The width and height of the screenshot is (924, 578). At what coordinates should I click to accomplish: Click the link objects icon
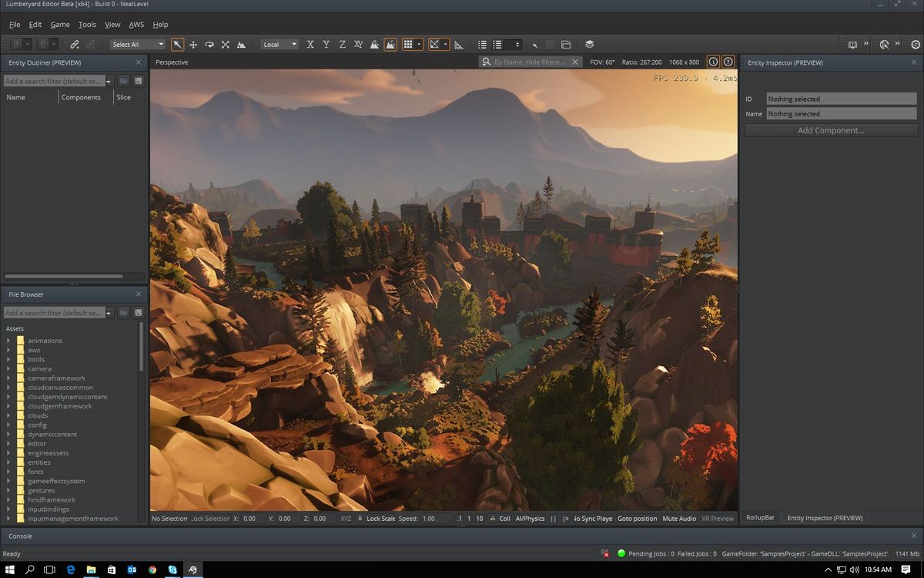pos(75,44)
